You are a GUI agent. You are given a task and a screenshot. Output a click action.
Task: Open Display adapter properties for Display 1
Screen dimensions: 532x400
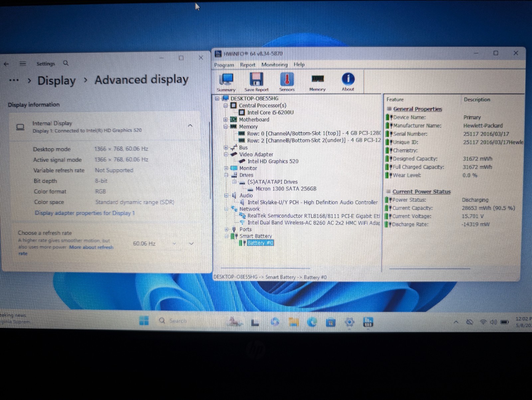(x=85, y=213)
